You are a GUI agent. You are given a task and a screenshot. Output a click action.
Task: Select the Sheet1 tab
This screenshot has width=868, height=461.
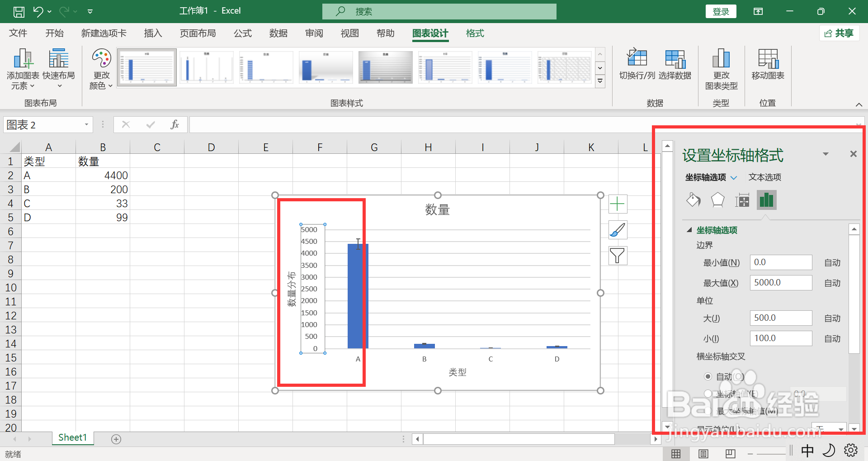pyautogui.click(x=72, y=437)
